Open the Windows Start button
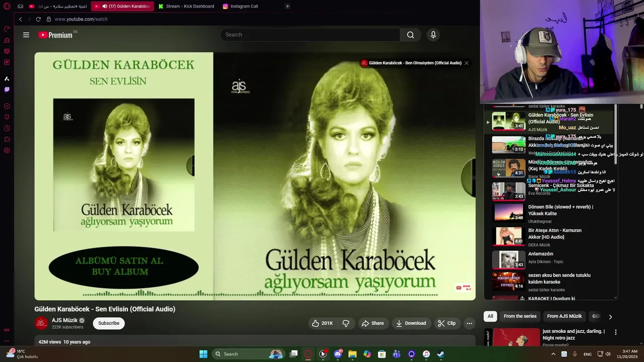Screen dimensions: 644x362 pyautogui.click(x=203, y=354)
